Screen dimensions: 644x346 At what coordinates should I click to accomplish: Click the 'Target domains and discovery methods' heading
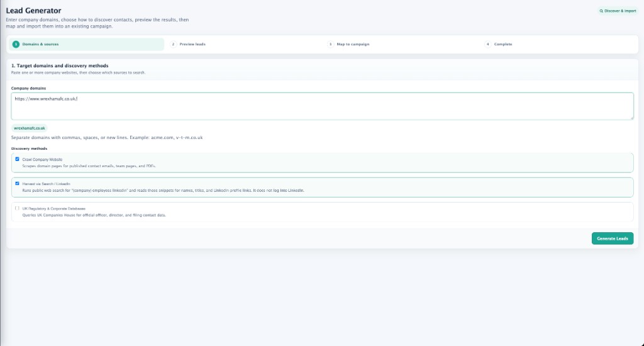tap(60, 66)
